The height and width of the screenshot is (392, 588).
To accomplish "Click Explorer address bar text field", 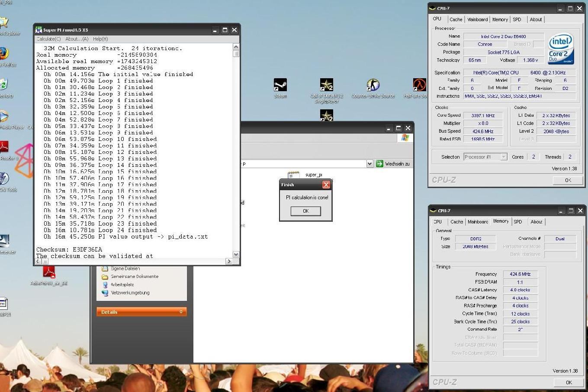I will (x=303, y=164).
